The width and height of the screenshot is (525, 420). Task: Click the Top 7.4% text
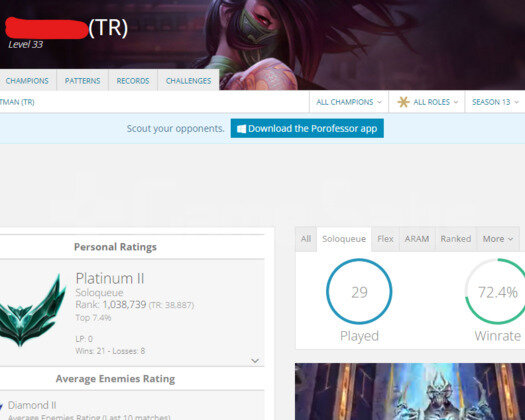pos(93,318)
